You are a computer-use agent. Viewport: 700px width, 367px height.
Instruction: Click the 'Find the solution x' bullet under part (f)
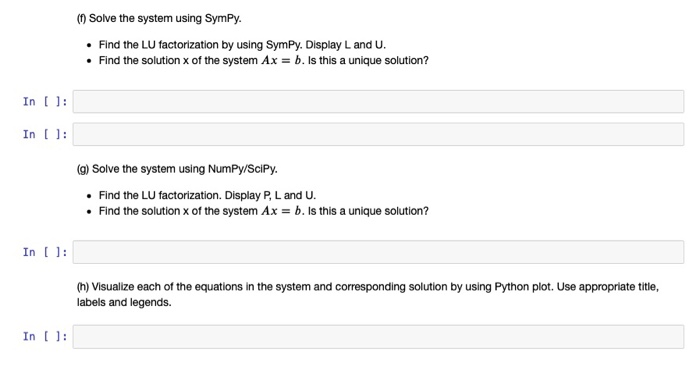click(263, 60)
